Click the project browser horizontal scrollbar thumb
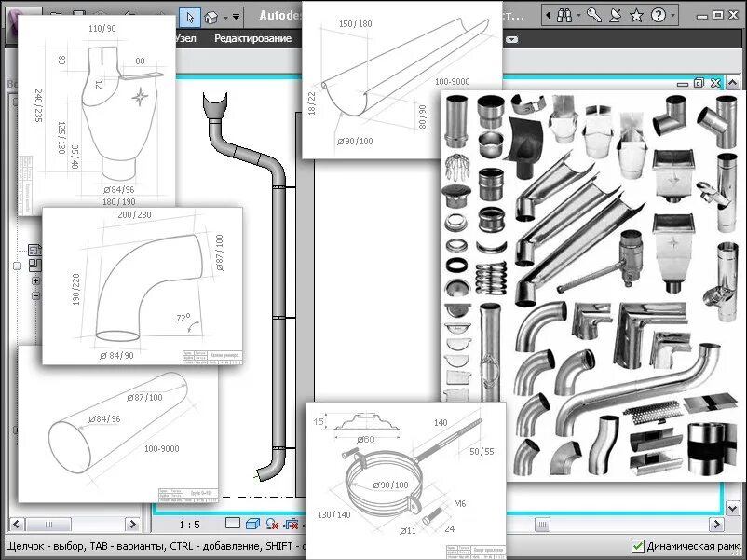Viewport: 747px width, 560px height. [x=48, y=525]
